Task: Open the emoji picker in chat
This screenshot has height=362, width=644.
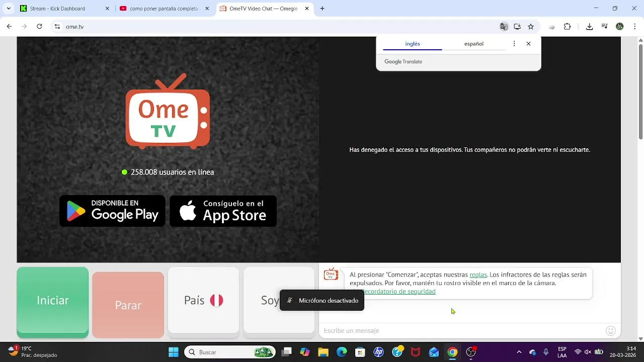Action: click(x=611, y=330)
